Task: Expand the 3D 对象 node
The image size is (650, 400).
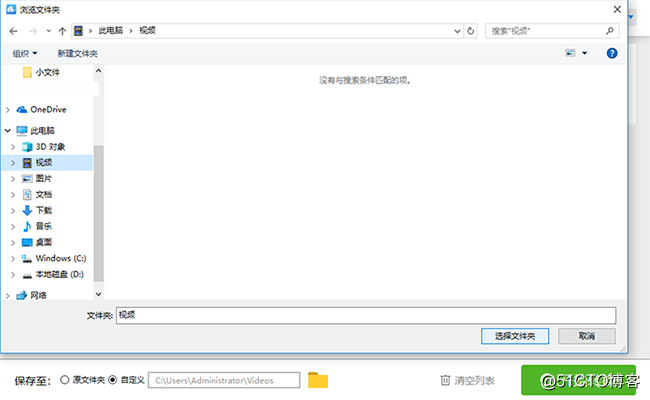Action: pyautogui.click(x=13, y=147)
